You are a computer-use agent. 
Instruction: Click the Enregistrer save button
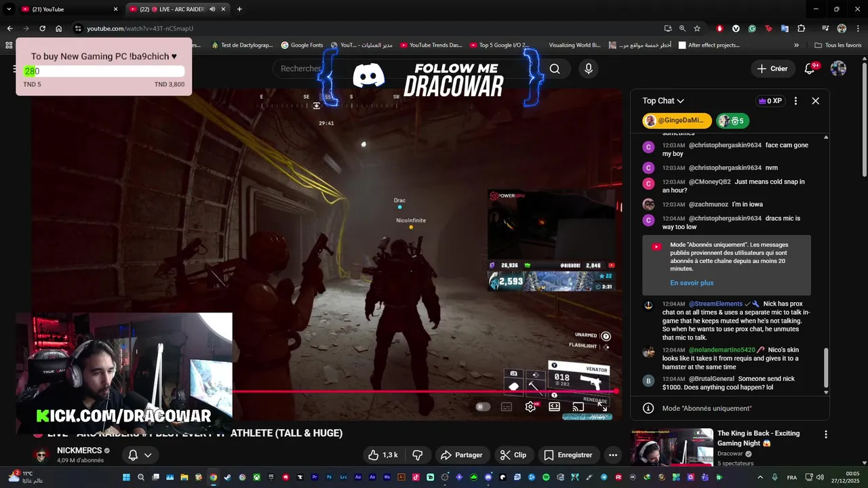(x=568, y=455)
